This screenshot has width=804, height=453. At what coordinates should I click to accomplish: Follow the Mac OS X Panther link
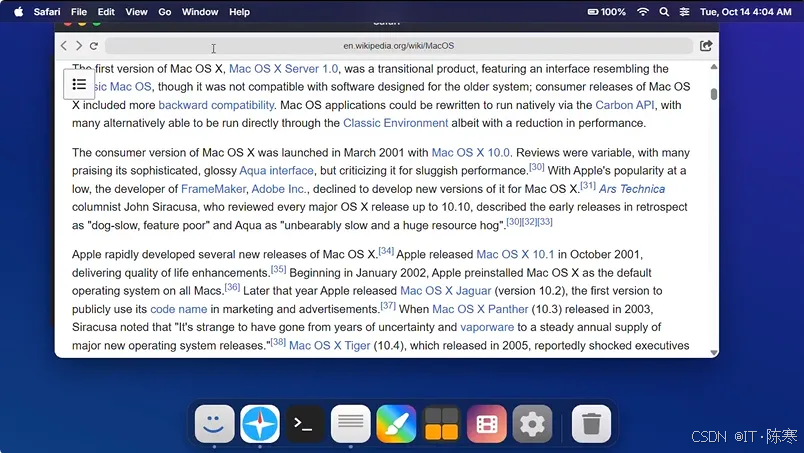(480, 309)
